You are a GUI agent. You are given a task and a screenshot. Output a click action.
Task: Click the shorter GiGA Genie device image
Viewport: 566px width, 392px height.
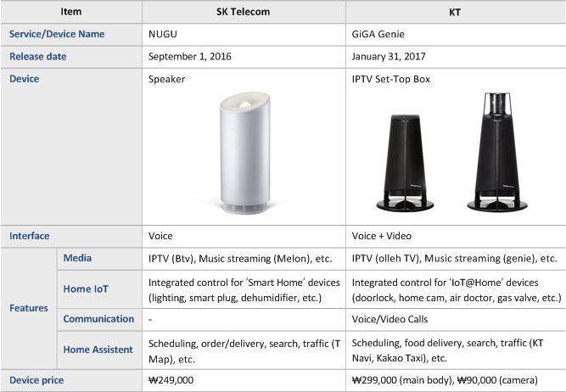[405, 163]
